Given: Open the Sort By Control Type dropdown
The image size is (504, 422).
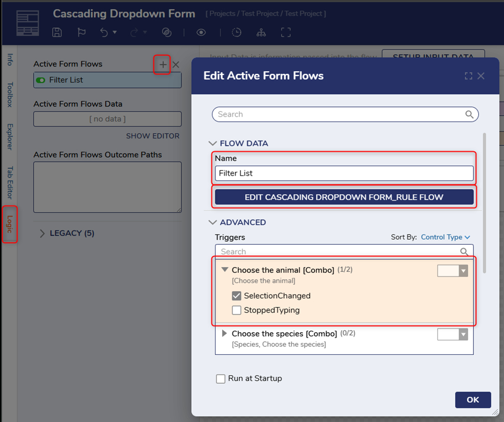Looking at the screenshot, I should [445, 237].
